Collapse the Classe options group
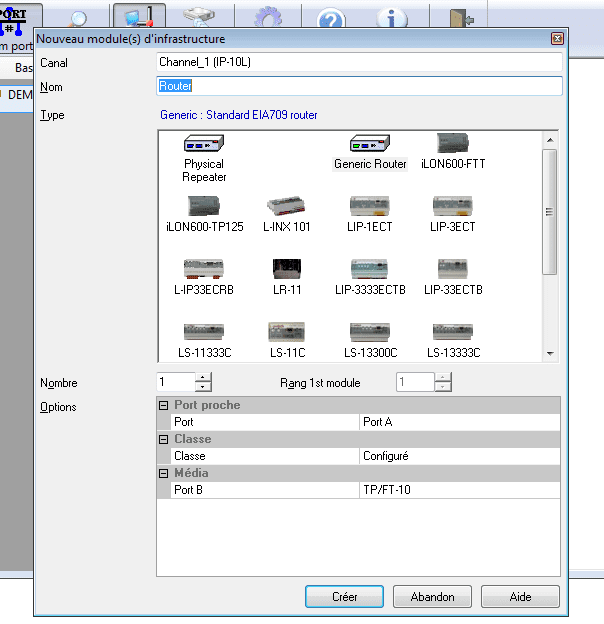 (164, 440)
